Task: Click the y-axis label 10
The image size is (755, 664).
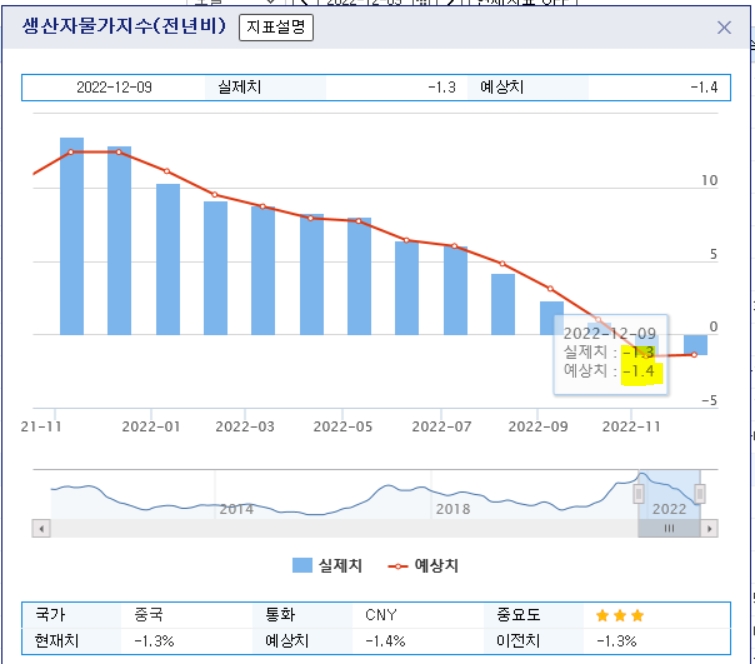Action: [x=709, y=181]
